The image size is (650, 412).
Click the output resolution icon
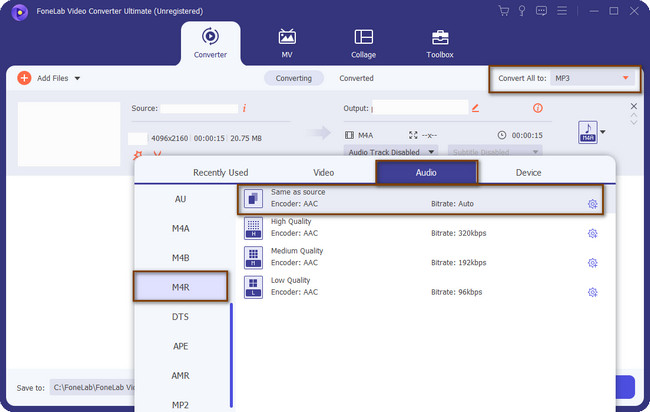413,135
